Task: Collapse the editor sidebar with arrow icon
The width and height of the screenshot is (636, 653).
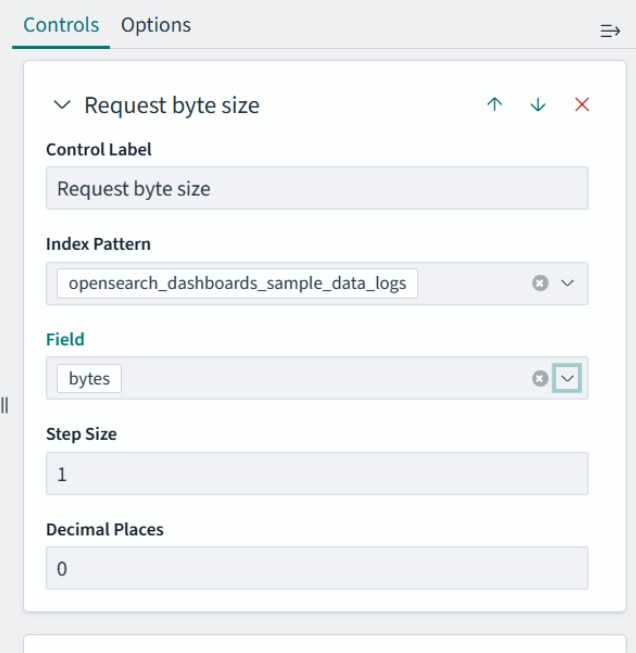Action: click(610, 31)
